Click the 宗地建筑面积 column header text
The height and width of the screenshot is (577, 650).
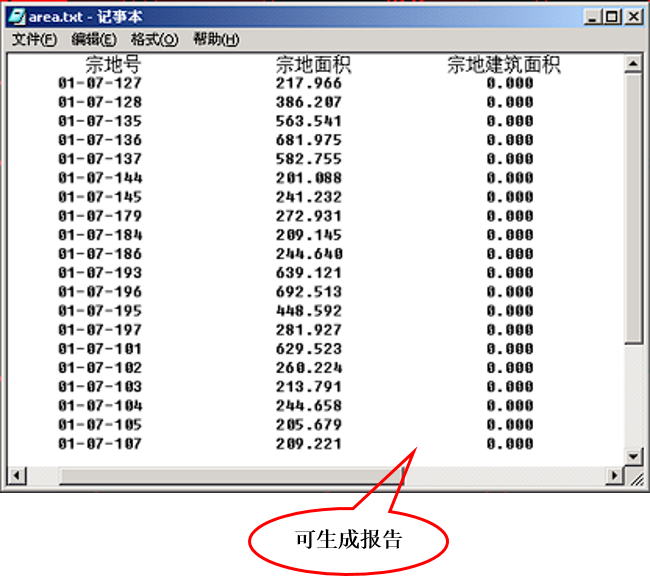point(503,65)
